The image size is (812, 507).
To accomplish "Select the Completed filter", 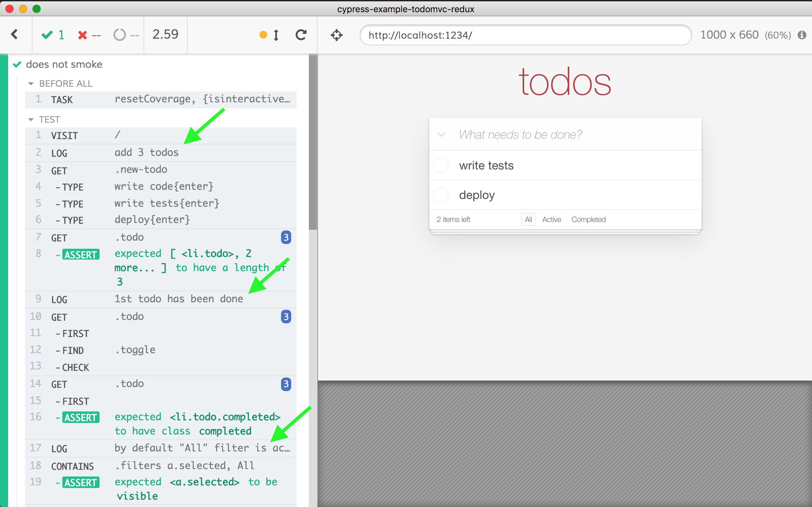I will point(588,220).
